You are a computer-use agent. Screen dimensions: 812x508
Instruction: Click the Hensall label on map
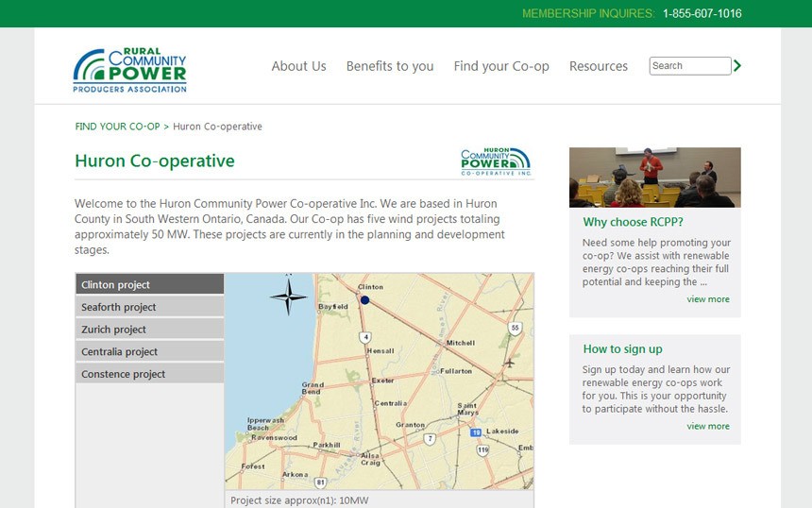click(x=381, y=350)
